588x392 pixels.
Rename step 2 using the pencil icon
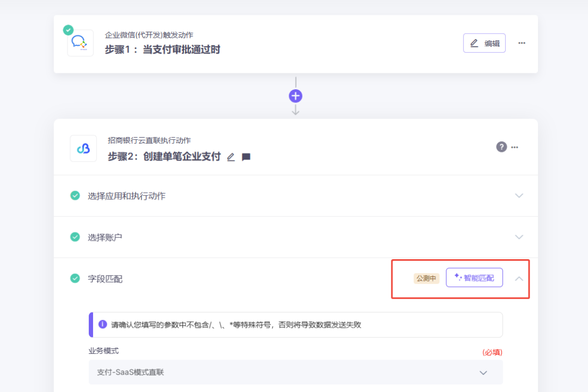pos(231,157)
